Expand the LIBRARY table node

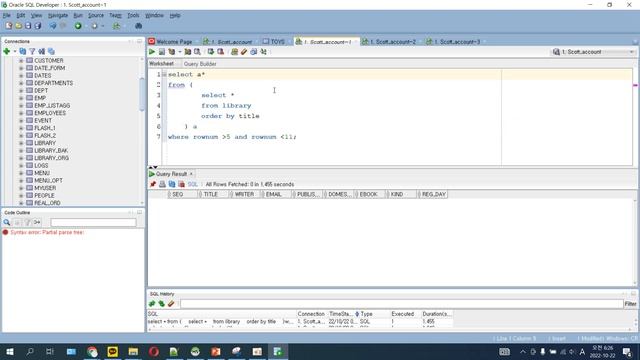[x=21, y=143]
